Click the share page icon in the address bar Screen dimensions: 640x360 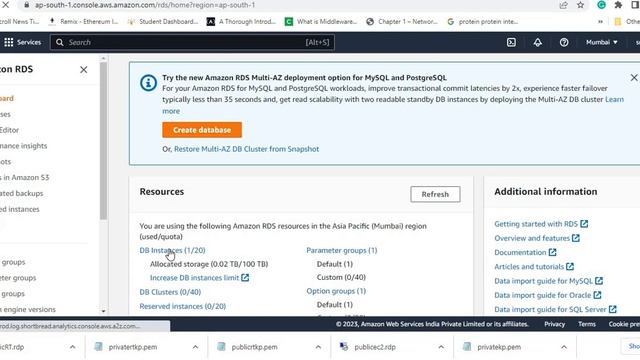[563, 5]
